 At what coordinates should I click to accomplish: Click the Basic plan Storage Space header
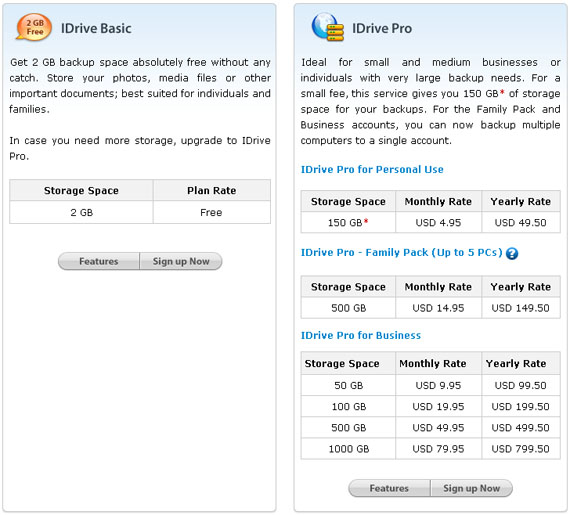pos(81,190)
